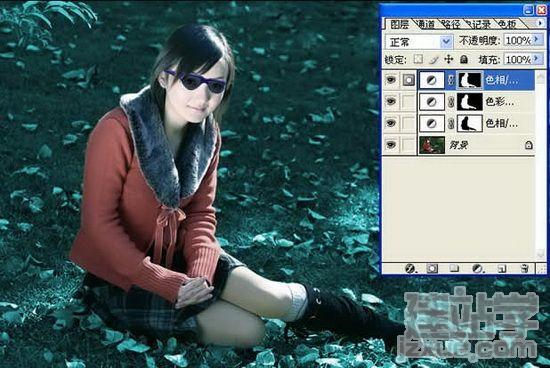Switch to the 记录 history tab

click(479, 24)
